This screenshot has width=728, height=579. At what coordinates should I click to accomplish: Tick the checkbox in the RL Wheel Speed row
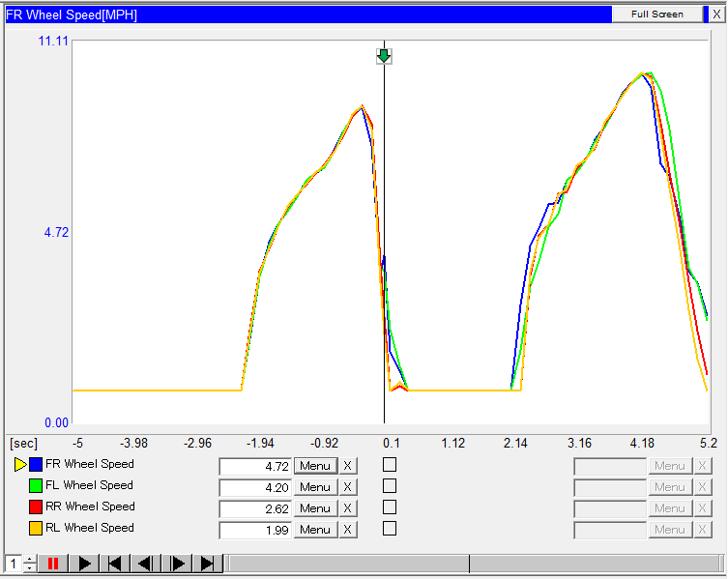390,529
